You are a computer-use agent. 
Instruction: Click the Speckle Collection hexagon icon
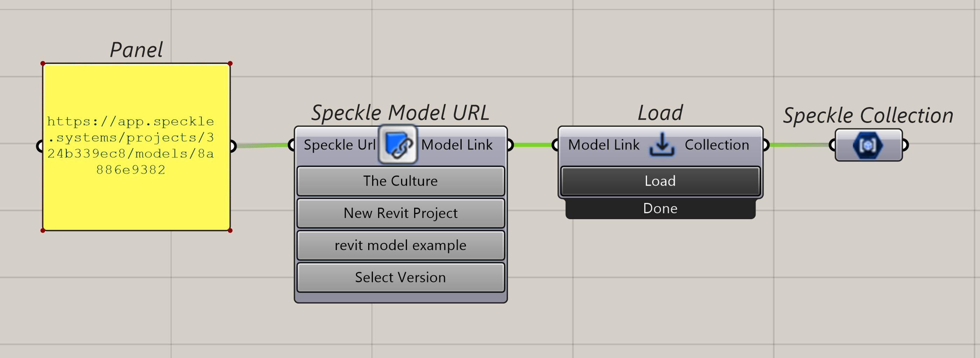coord(867,145)
